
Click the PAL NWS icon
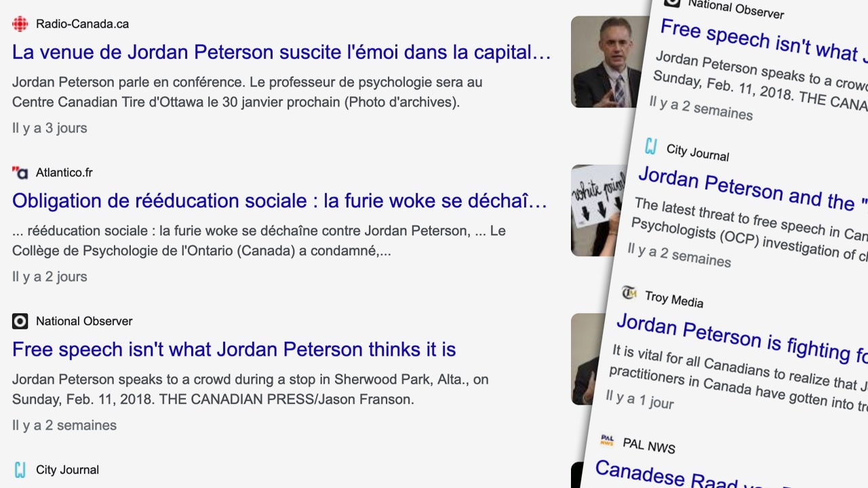[x=607, y=441]
